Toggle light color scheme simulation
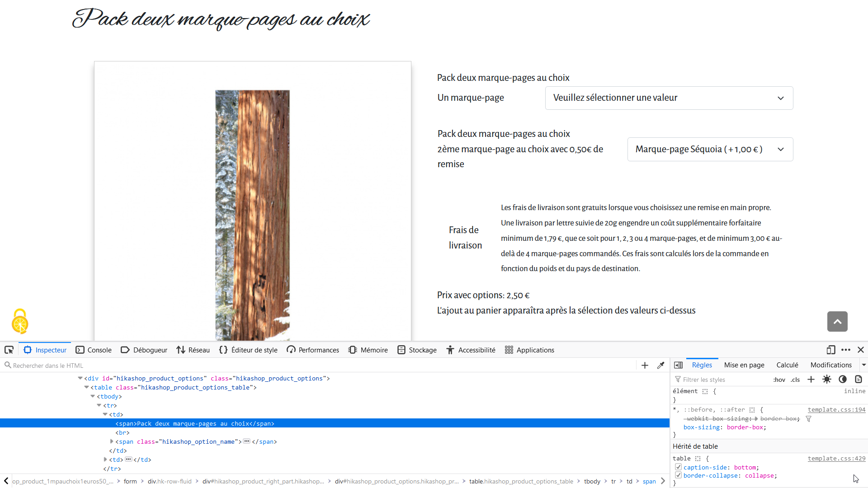This screenshot has height=488, width=868. [x=827, y=380]
